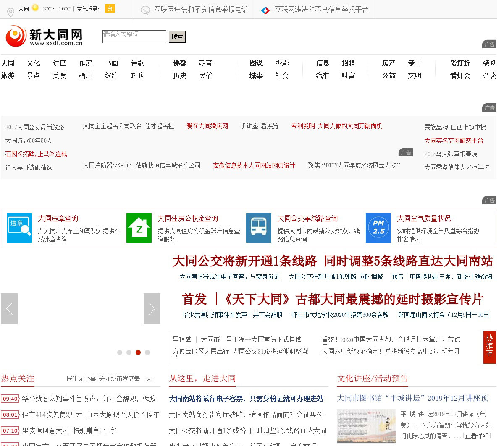The width and height of the screenshot is (504, 446).
Task: Click the PM 2.5 air quality icon
Action: (378, 228)
